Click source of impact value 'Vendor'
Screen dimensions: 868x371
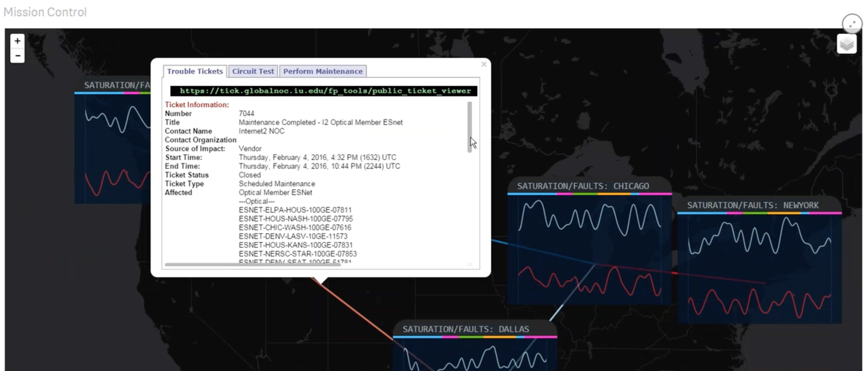pyautogui.click(x=250, y=148)
